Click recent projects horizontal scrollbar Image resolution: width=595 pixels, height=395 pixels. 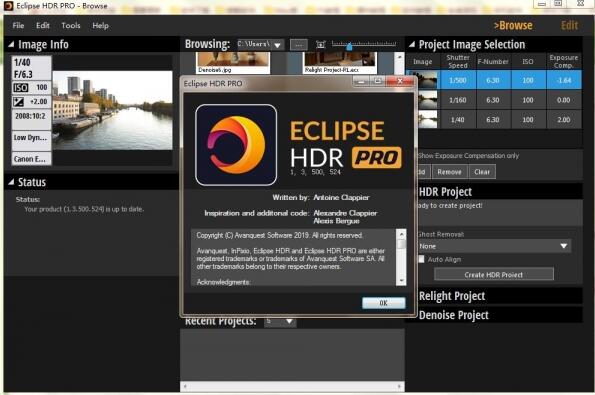coord(292,386)
